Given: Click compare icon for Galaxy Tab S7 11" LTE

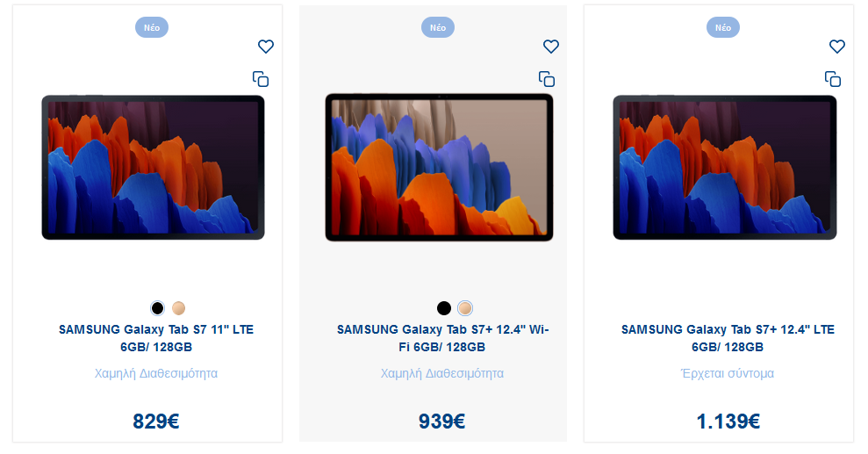Looking at the screenshot, I should point(261,79).
